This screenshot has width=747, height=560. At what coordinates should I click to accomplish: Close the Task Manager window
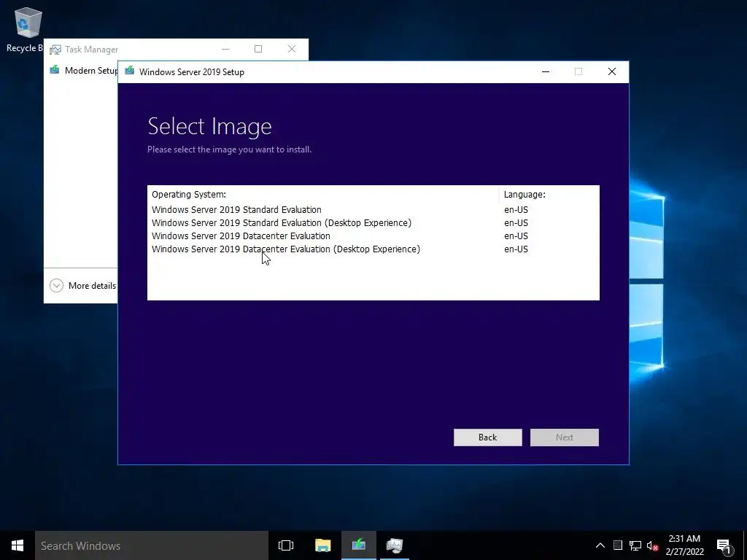(292, 49)
